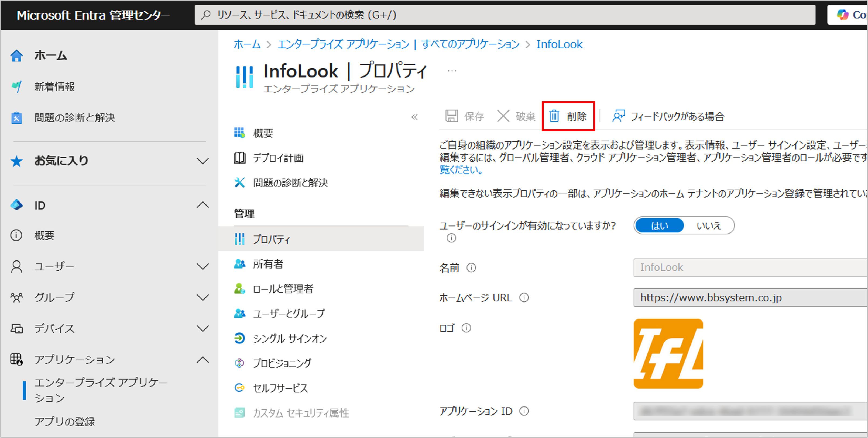Collapse the resource menu with double chevron
Screen dimensions: 868x438
click(x=414, y=117)
